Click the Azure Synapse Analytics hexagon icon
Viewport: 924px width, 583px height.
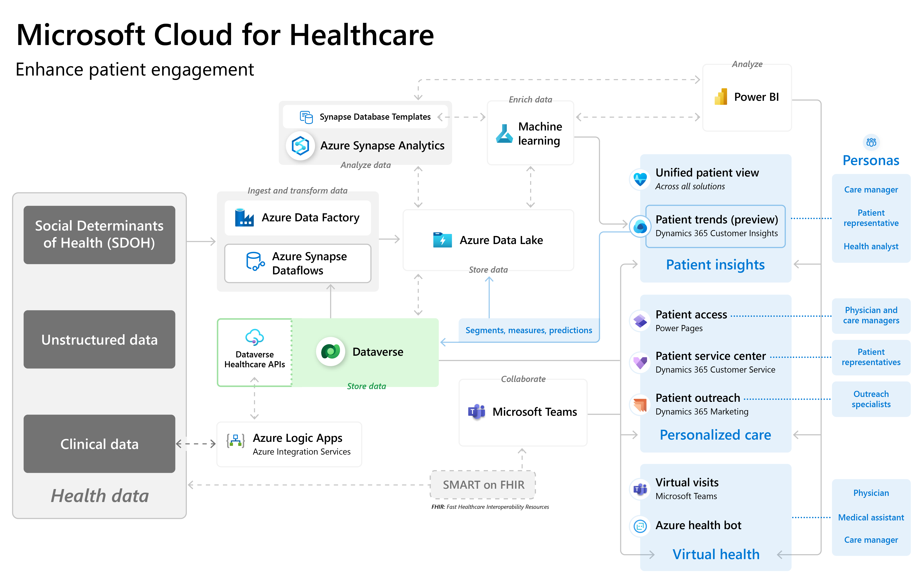[300, 146]
